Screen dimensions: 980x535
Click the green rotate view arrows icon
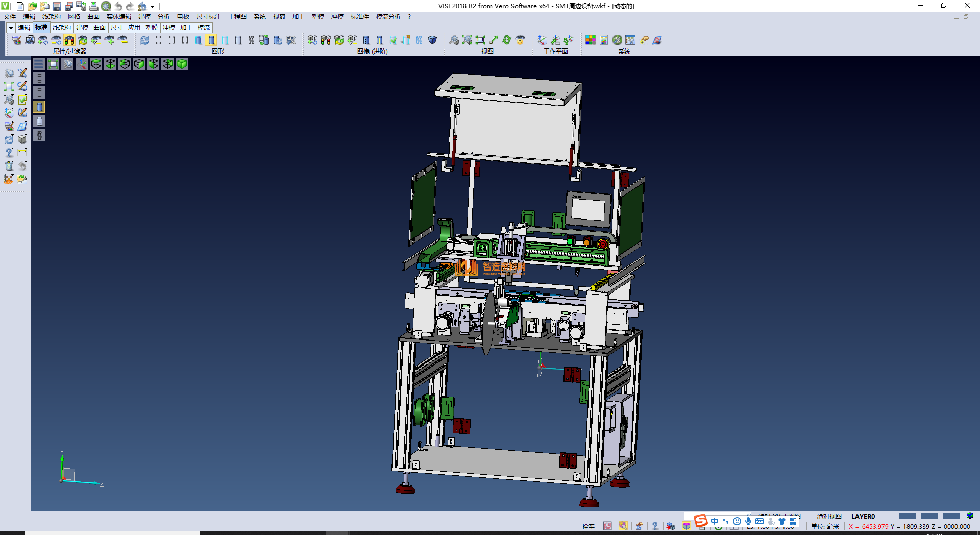[x=507, y=40]
